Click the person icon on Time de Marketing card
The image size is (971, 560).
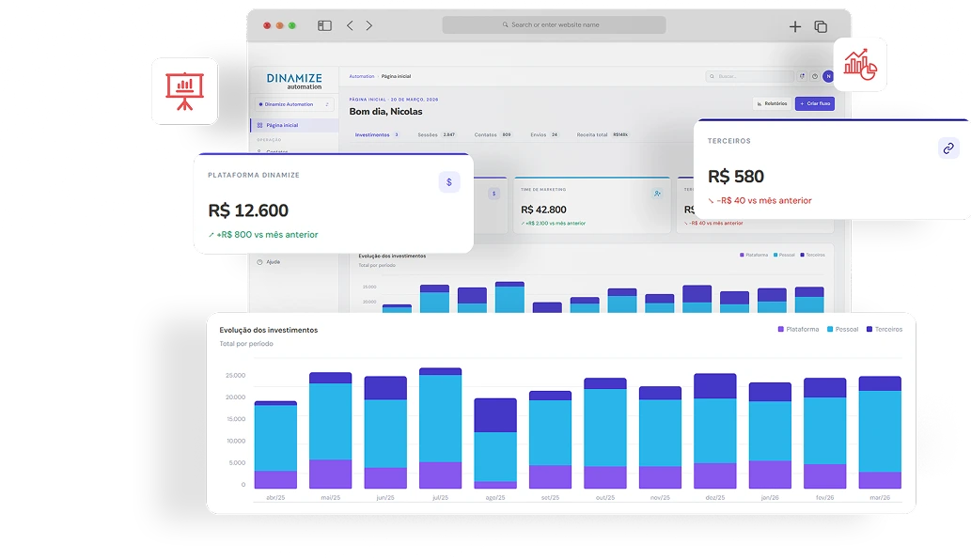[657, 194]
